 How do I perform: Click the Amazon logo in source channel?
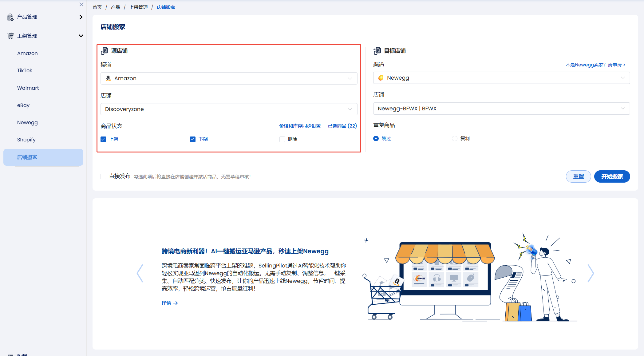[x=108, y=78]
